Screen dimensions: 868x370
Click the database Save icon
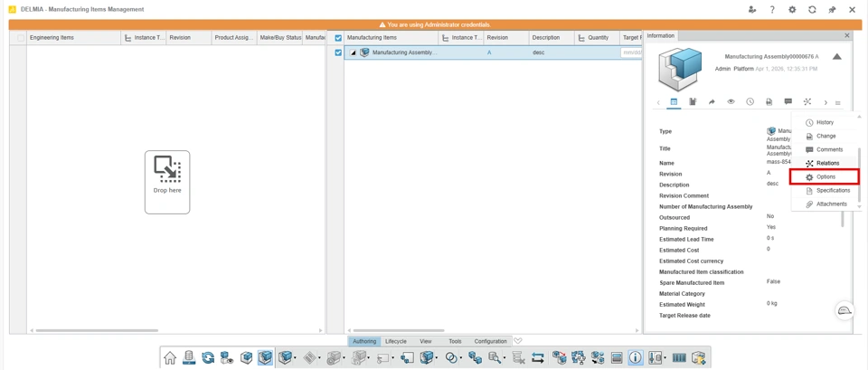189,358
